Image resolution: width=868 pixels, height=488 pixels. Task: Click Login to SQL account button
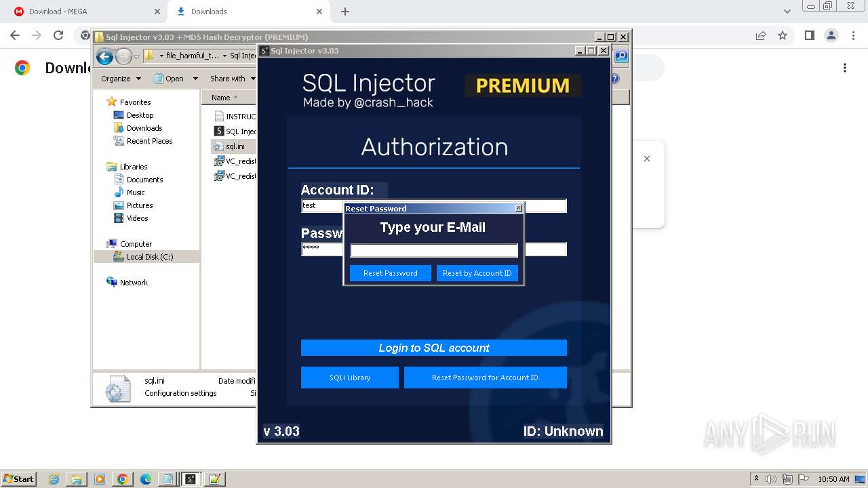434,348
